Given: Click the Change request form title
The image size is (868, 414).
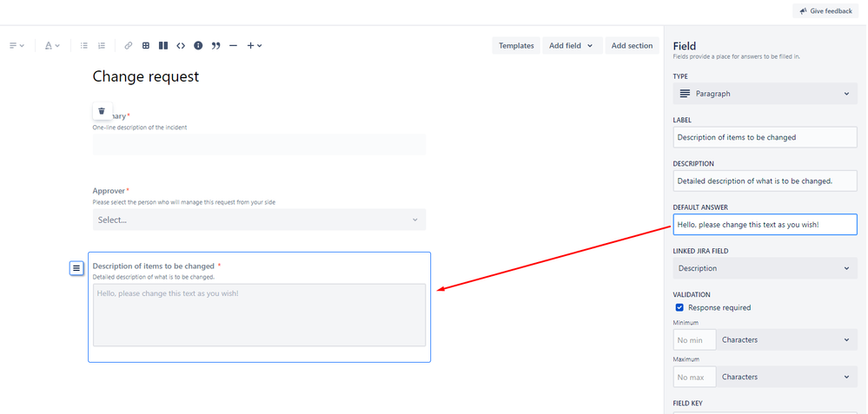Looking at the screenshot, I should click(146, 76).
